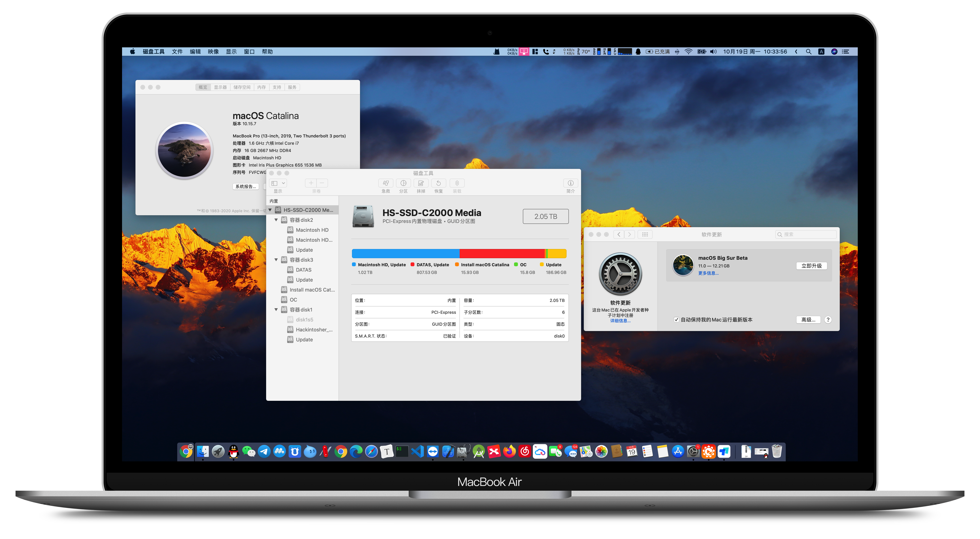Click the add volume plus icon
980x539 pixels.
(x=311, y=183)
